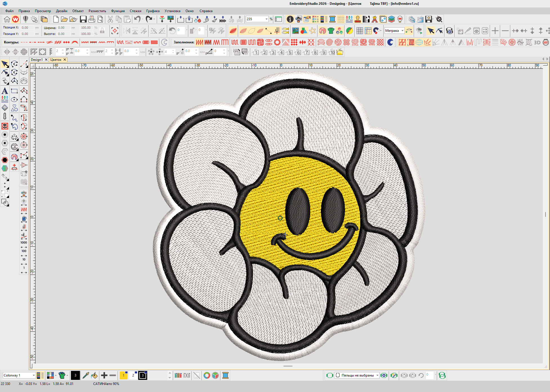The width and height of the screenshot is (550, 392).
Task: Click the spiral fill stitch icon
Action: [x=330, y=43]
